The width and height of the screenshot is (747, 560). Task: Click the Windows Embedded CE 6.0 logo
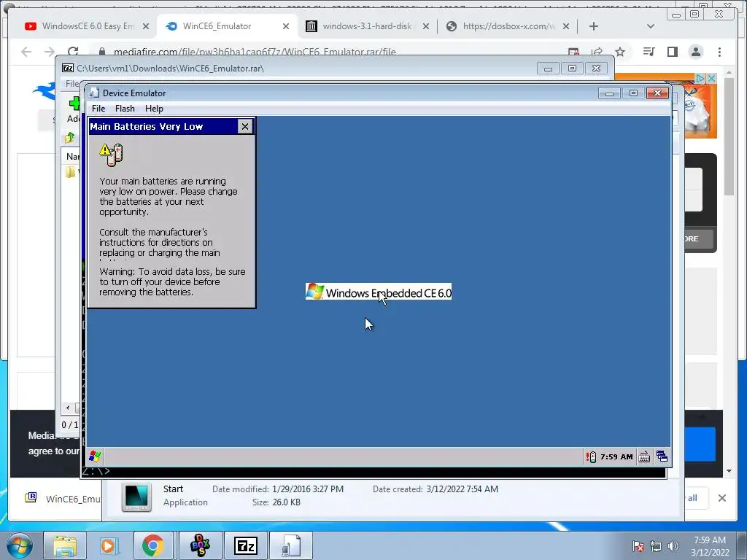[379, 292]
